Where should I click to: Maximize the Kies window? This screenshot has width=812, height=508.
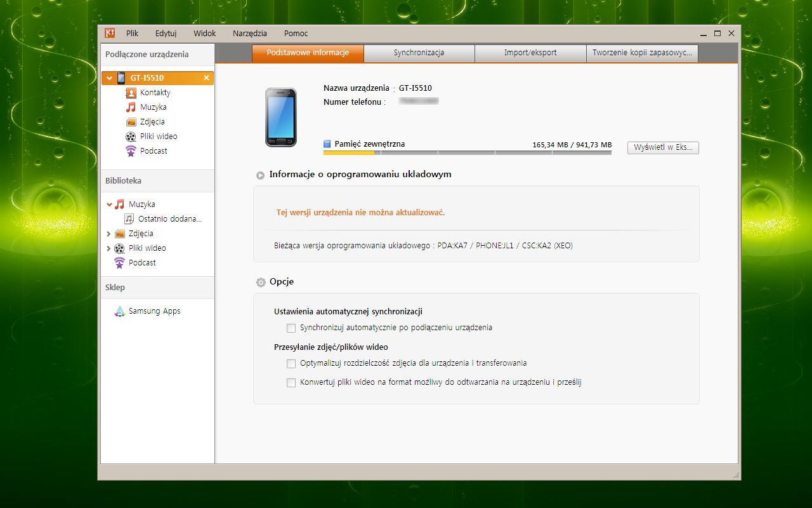(x=717, y=34)
